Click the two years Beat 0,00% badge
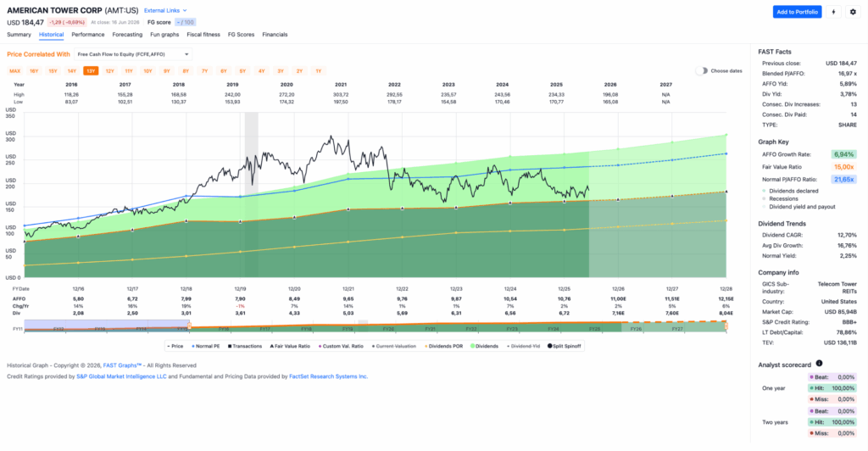 tap(832, 411)
